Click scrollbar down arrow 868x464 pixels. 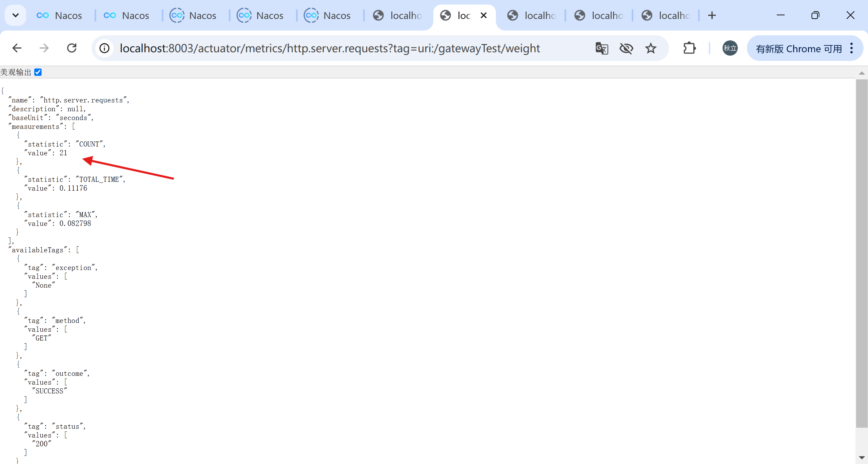pos(862,458)
